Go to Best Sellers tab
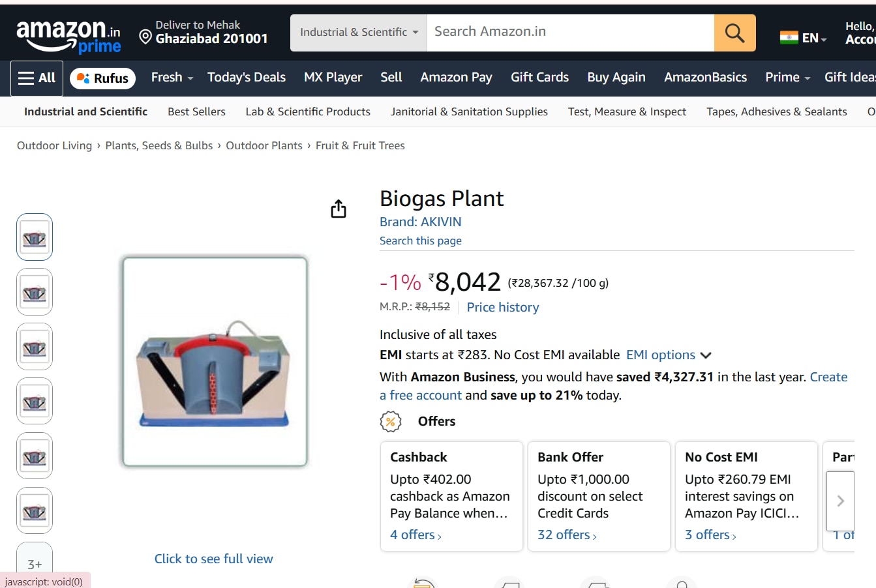The image size is (876, 588). (196, 111)
